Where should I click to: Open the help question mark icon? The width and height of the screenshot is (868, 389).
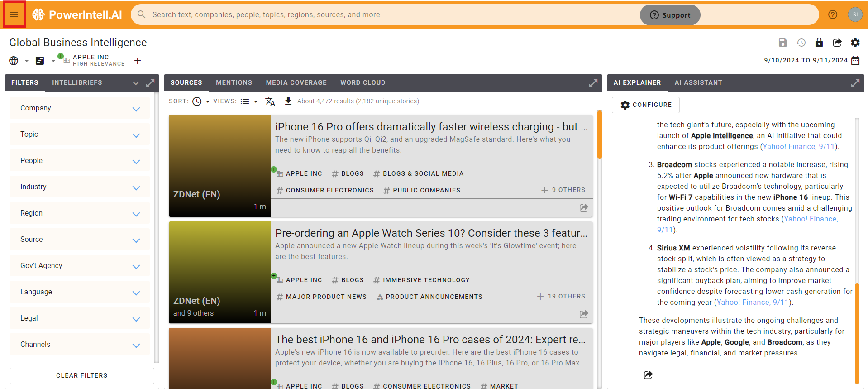click(833, 14)
